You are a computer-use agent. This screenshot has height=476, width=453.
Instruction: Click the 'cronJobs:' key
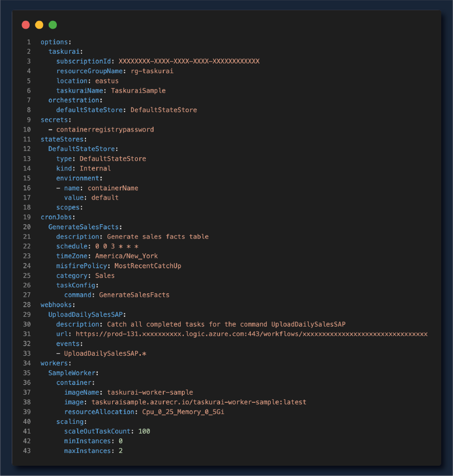[58, 217]
